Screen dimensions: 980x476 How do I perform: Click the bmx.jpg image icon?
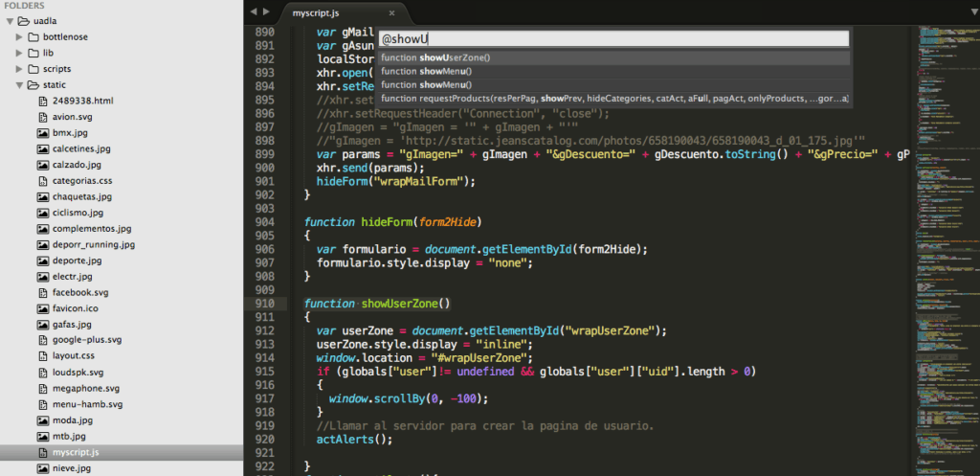point(42,133)
